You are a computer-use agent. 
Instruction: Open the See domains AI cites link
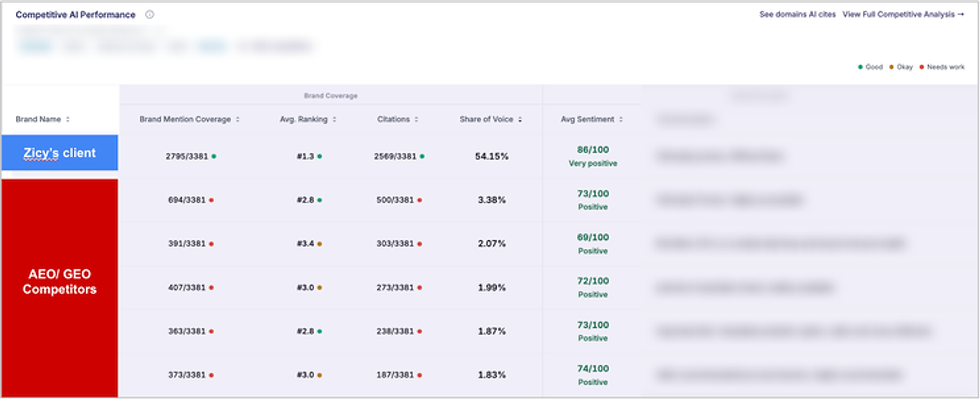tap(798, 14)
